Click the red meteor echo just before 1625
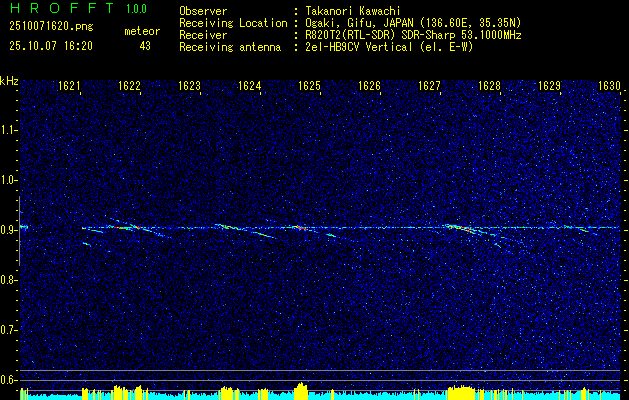The width and height of the screenshot is (629, 400). pyautogui.click(x=300, y=228)
